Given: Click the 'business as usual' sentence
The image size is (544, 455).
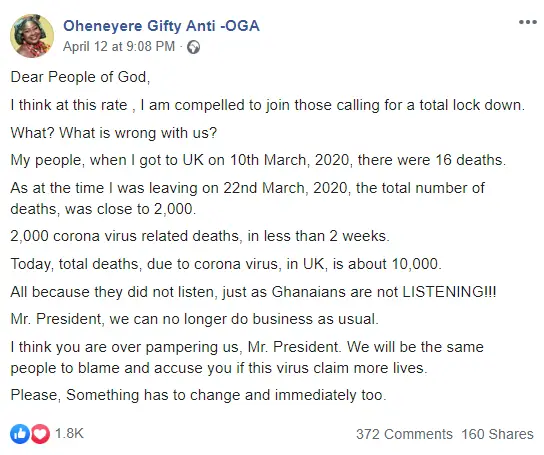Looking at the screenshot, I should 194,319.
